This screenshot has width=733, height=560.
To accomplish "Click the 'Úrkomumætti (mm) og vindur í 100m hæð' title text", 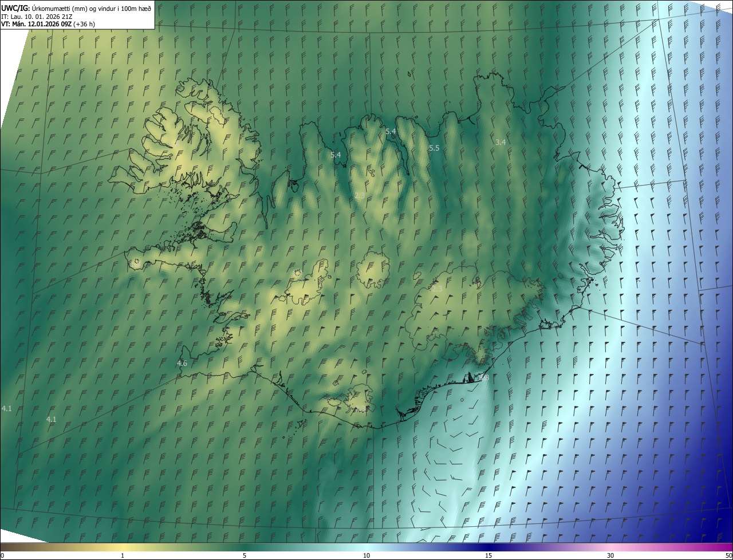I will (x=92, y=7).
